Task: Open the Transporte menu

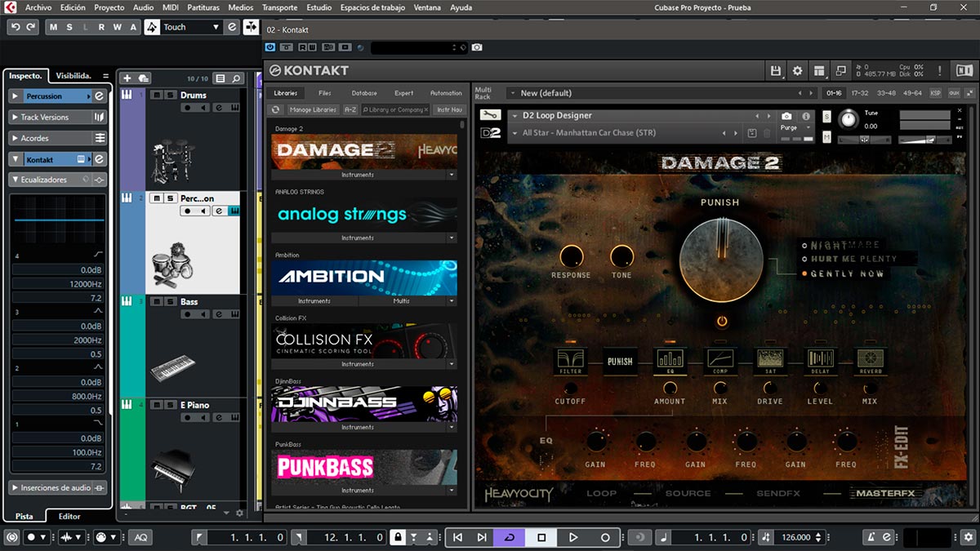Action: point(279,7)
